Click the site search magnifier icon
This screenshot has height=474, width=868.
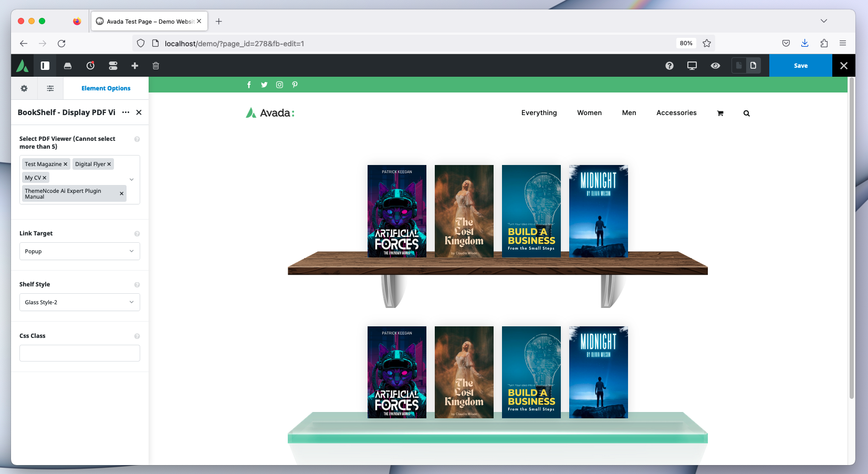click(x=746, y=114)
